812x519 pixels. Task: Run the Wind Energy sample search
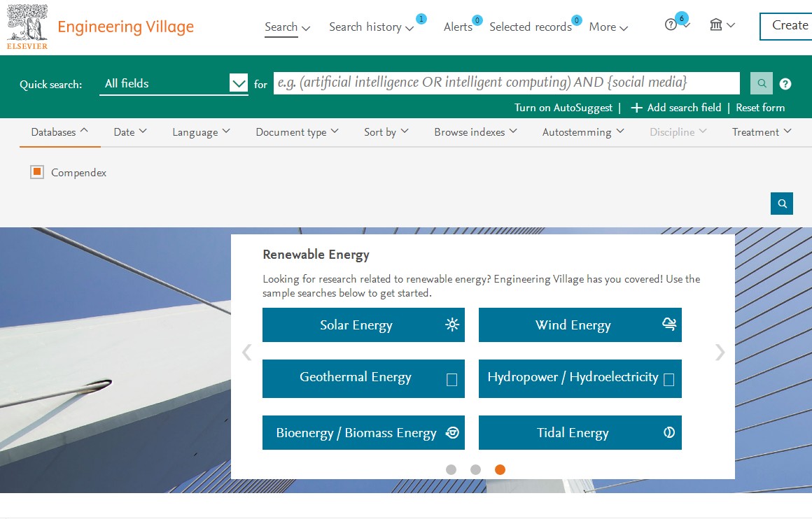point(580,325)
